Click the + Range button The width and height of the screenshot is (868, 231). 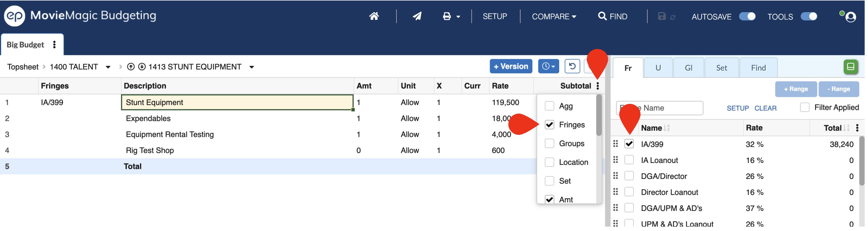coord(796,89)
